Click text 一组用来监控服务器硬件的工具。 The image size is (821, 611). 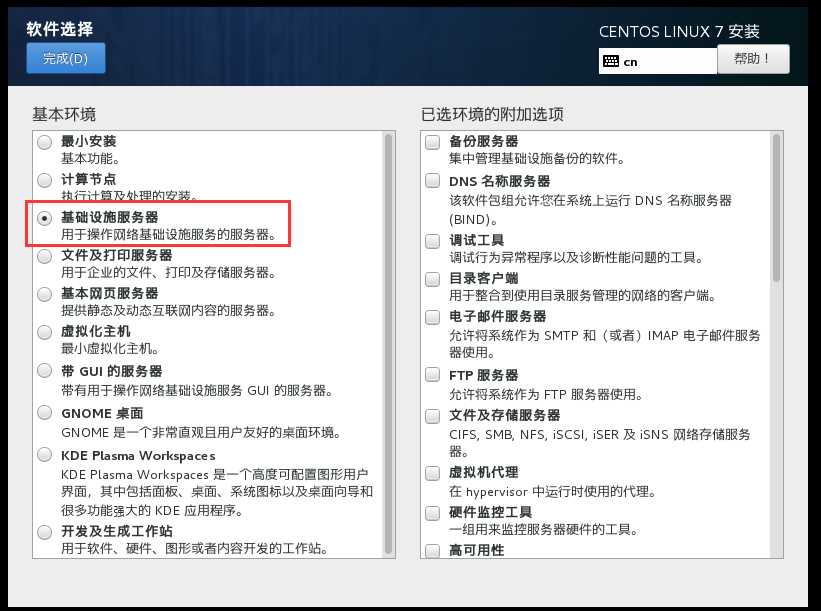click(x=544, y=530)
